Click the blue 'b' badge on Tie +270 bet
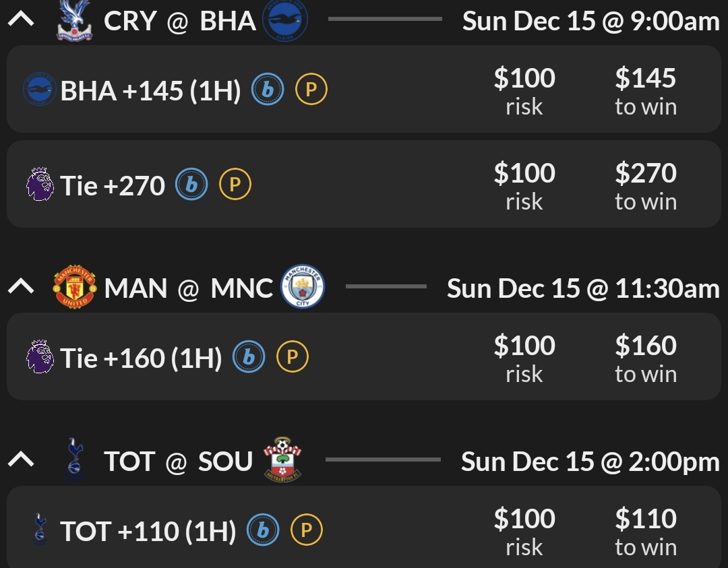Screen dimensions: 728x568 [191, 185]
